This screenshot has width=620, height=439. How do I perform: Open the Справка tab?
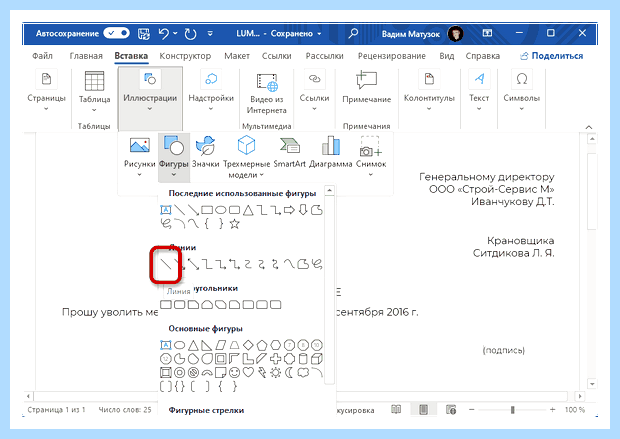(x=482, y=56)
